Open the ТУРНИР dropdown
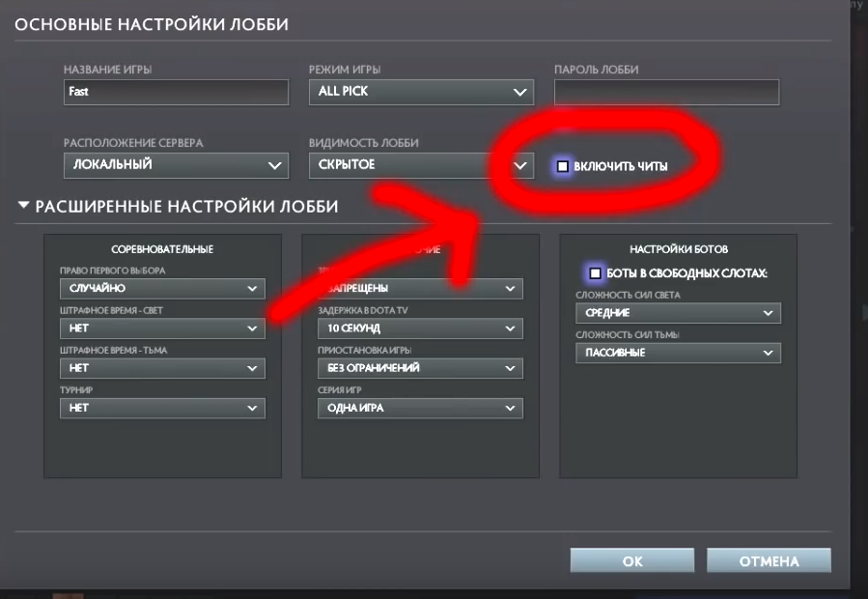 162,409
